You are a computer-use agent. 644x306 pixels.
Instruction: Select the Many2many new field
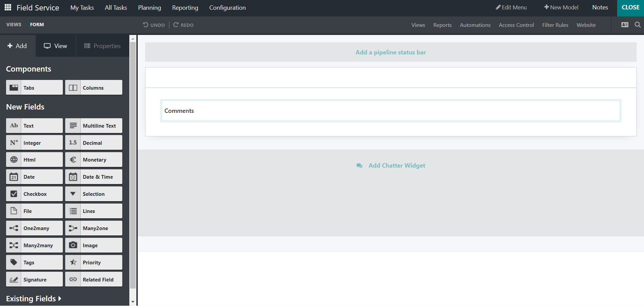[34, 246]
